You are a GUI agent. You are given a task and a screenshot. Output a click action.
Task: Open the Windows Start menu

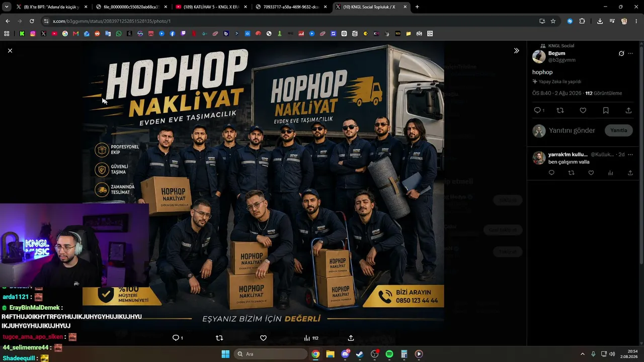(x=225, y=354)
